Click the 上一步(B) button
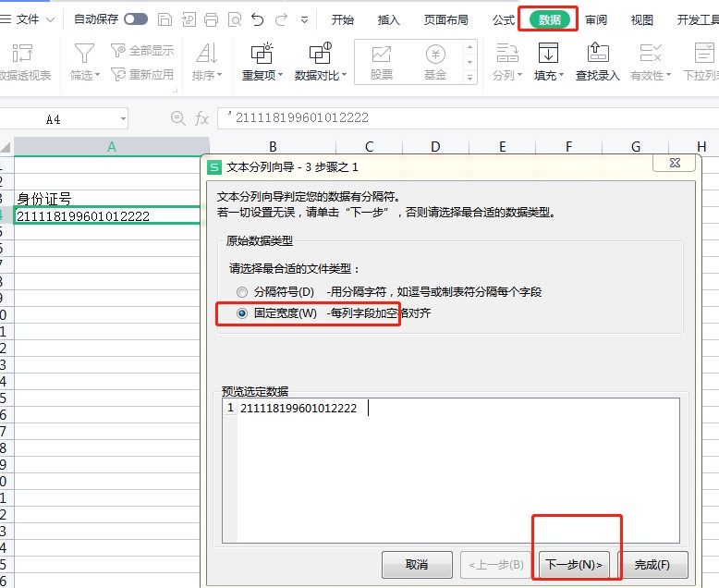This screenshot has height=588, width=719. [x=495, y=565]
